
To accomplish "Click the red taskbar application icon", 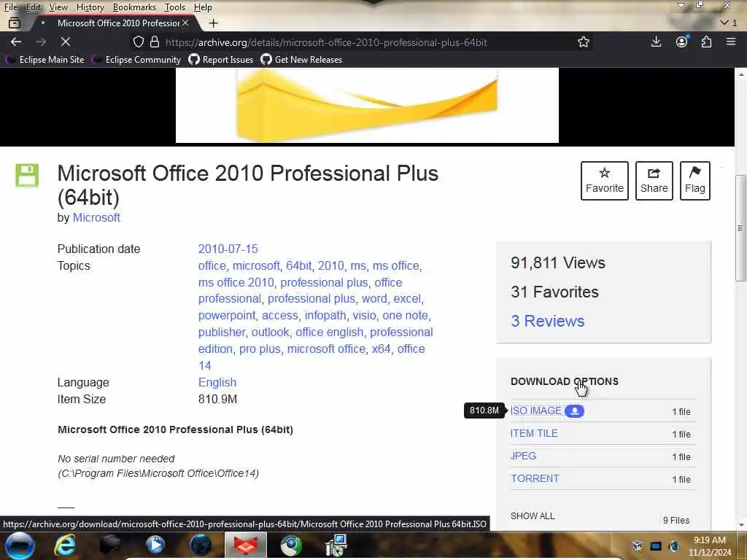I will coord(245,545).
